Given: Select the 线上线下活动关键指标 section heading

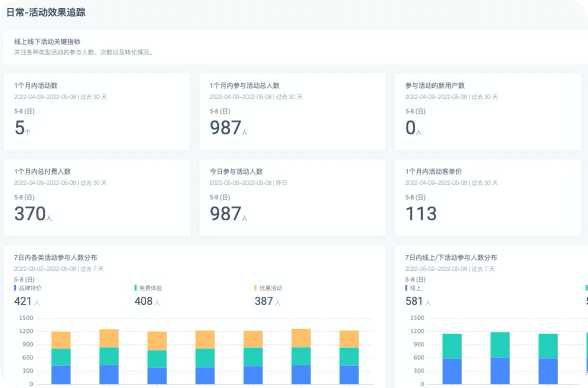Looking at the screenshot, I should coord(47,42).
